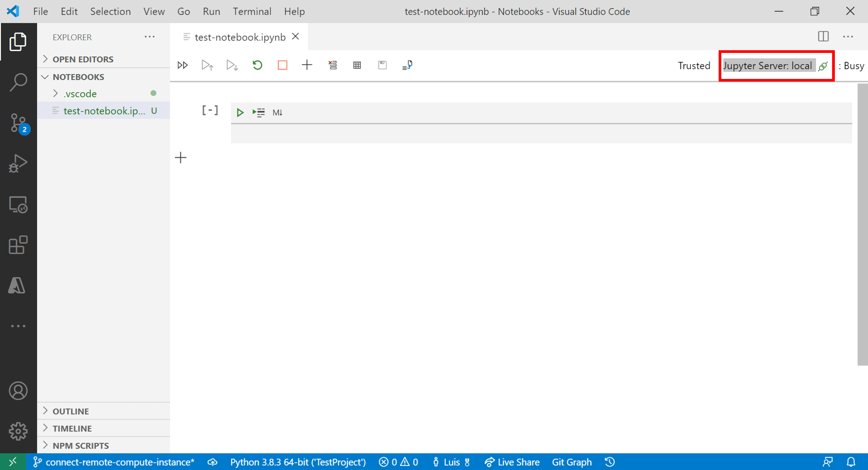Restart the notebook kernel

257,65
